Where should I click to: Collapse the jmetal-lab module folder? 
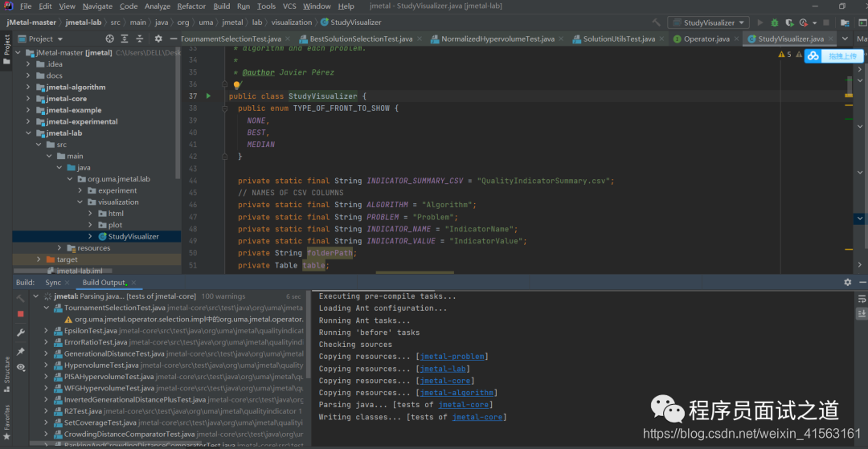click(x=29, y=133)
